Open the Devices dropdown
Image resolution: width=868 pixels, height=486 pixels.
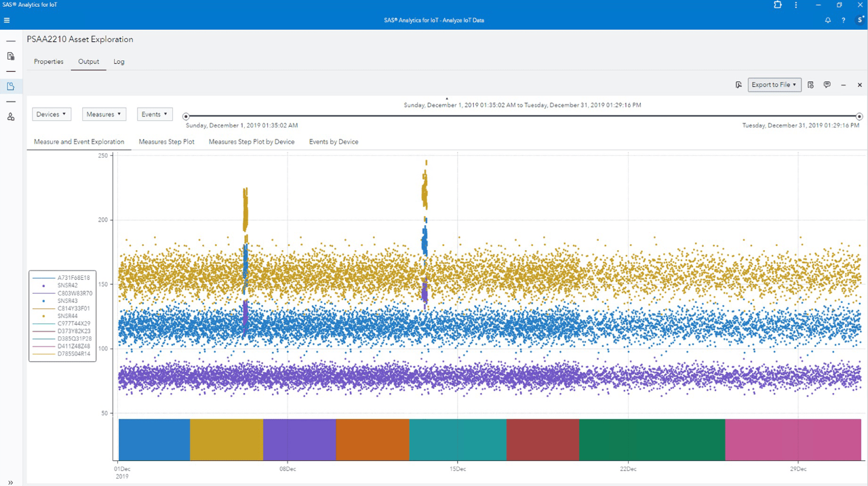(x=52, y=114)
